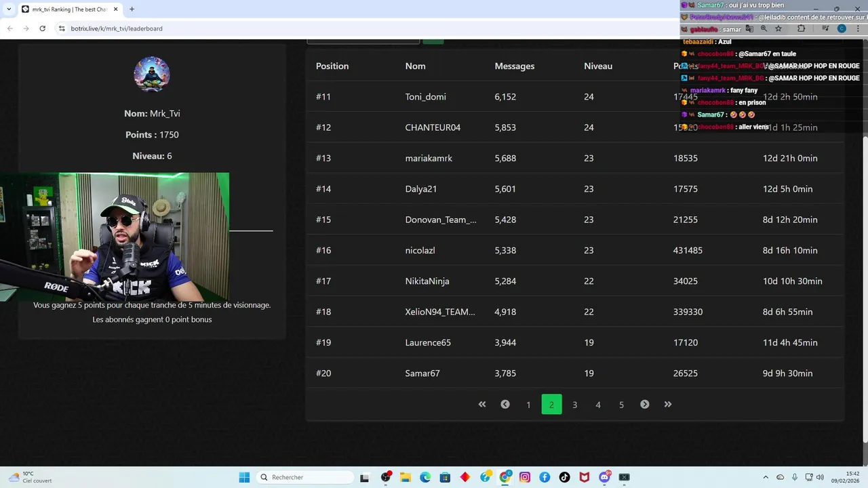Click position #15 cell
Screen dimensions: 868x488
pyautogui.click(x=323, y=220)
